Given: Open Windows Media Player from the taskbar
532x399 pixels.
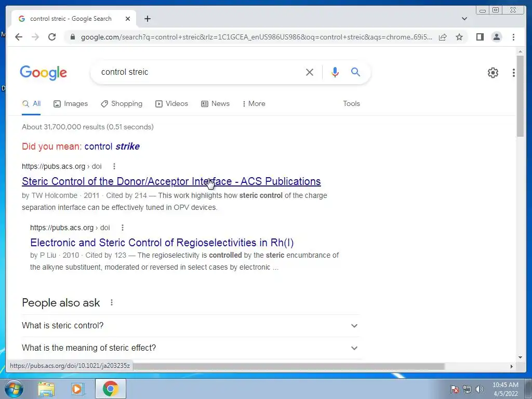Looking at the screenshot, I should click(x=78, y=389).
